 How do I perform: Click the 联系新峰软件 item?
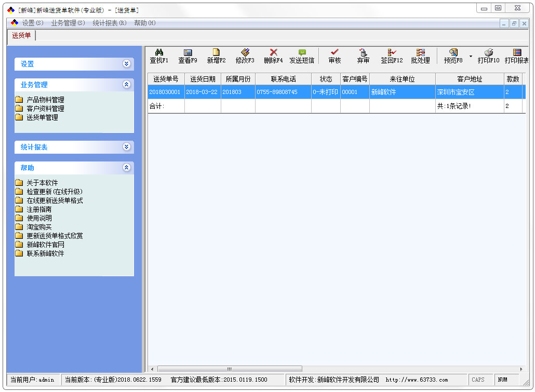tap(45, 253)
